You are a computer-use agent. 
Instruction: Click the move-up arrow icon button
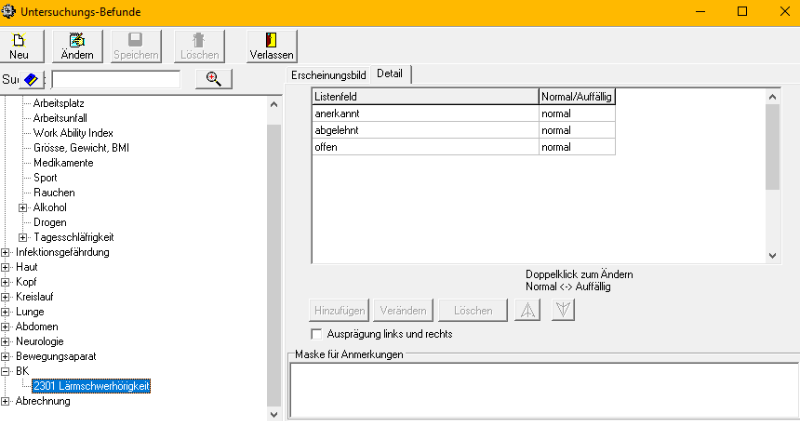(528, 310)
